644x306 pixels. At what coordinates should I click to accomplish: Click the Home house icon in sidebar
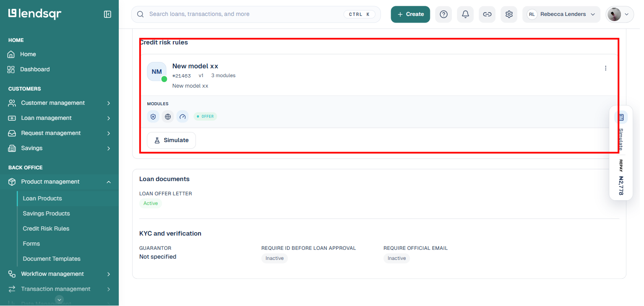tap(11, 54)
